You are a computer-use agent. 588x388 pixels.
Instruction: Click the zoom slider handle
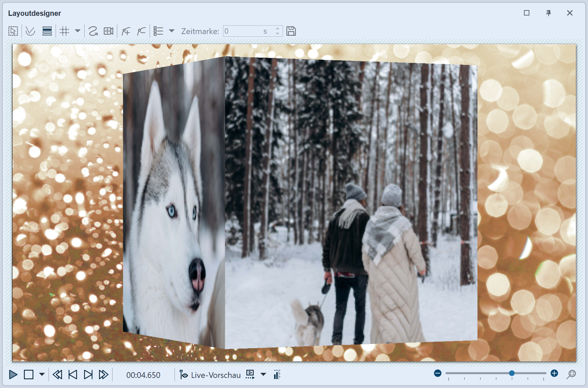(x=512, y=373)
